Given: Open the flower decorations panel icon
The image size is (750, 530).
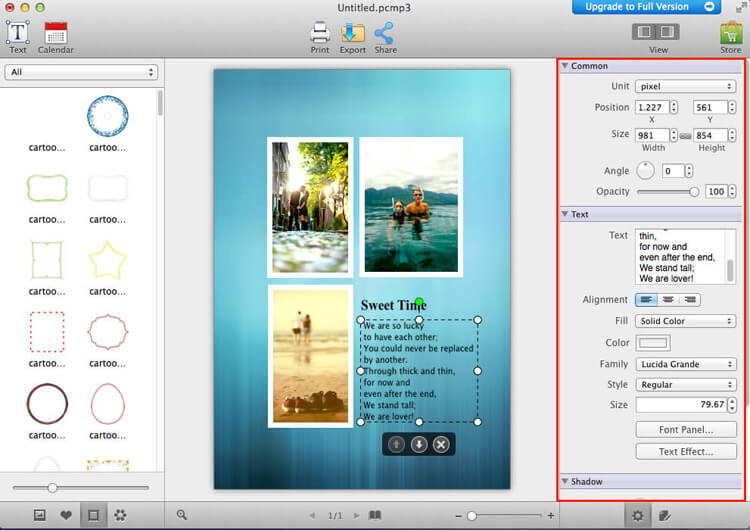Looking at the screenshot, I should (x=120, y=515).
